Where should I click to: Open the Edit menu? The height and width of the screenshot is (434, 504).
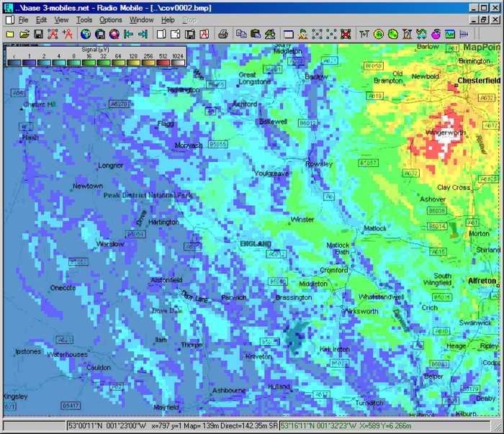(x=41, y=20)
